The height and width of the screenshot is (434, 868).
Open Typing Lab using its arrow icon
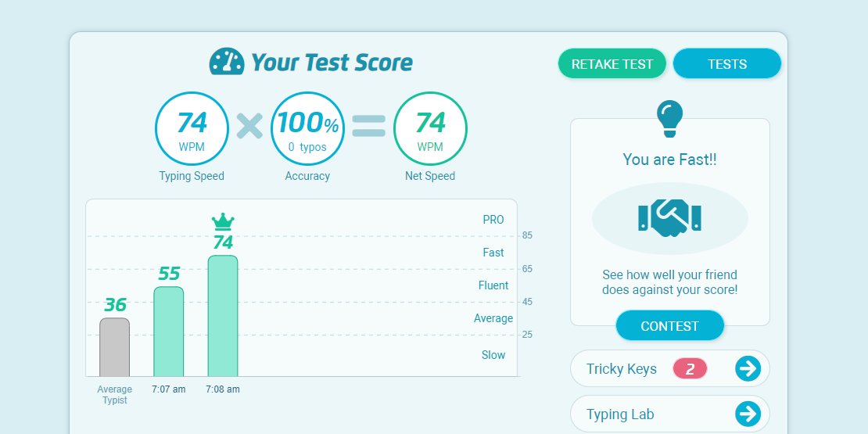(748, 414)
